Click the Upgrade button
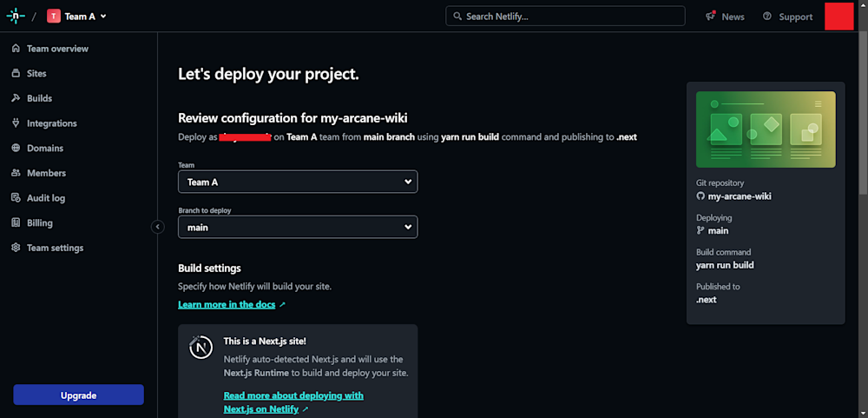Image resolution: width=868 pixels, height=418 pixels. (79, 395)
